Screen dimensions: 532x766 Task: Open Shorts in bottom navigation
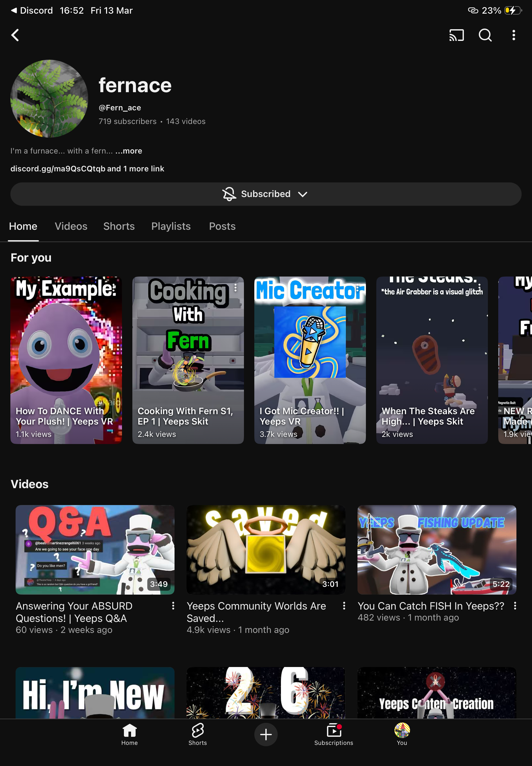[198, 734]
